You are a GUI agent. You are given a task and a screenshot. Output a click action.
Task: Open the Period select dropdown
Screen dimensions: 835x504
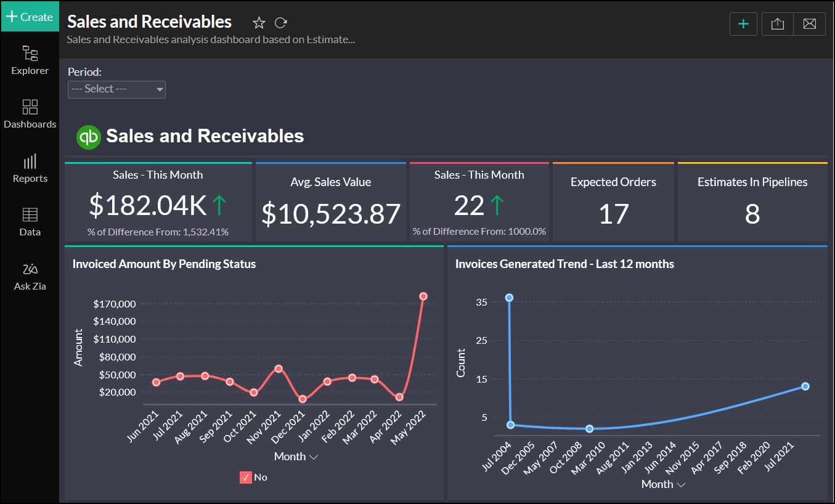tap(116, 89)
